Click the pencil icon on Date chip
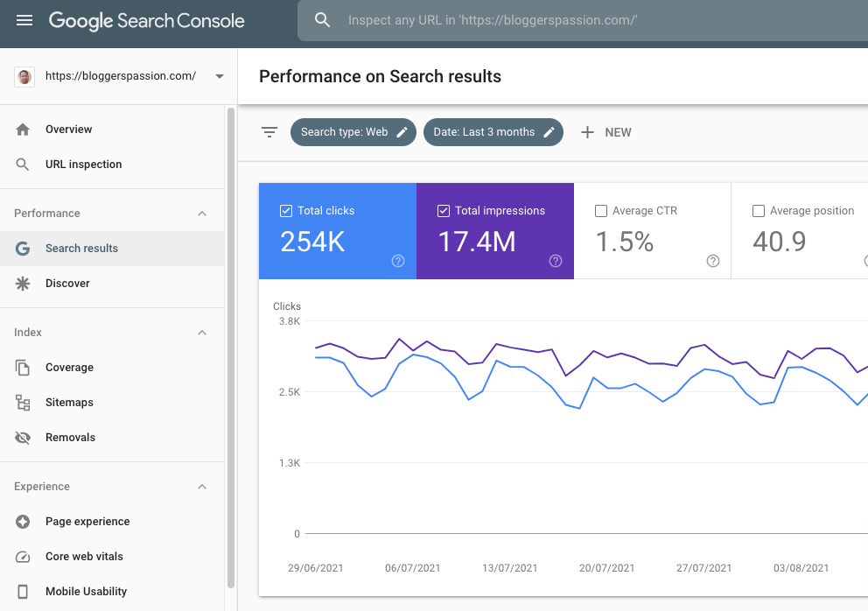This screenshot has height=611, width=868. pyautogui.click(x=549, y=132)
